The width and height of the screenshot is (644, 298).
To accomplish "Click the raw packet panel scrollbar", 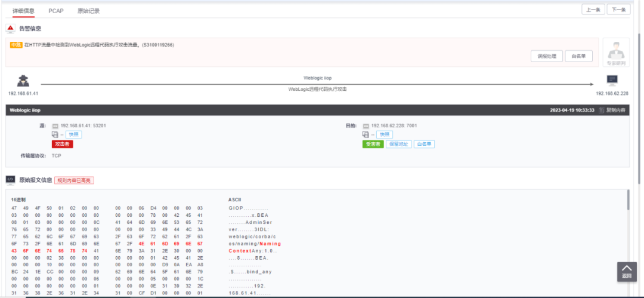I will (x=627, y=201).
